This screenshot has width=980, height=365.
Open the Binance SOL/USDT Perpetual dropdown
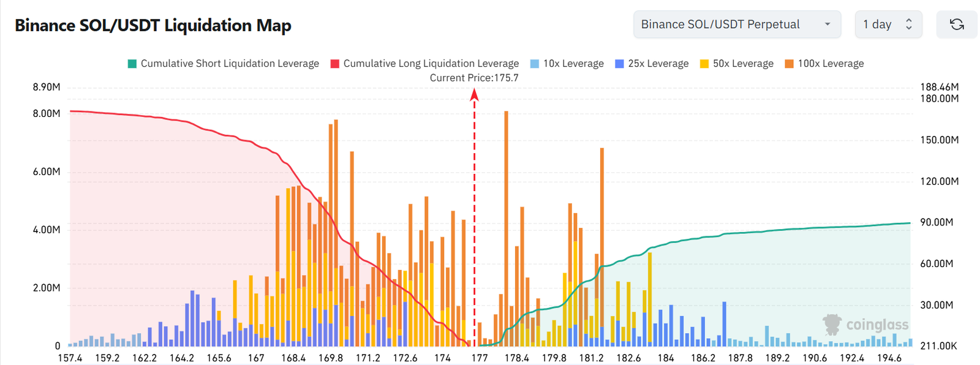coord(737,24)
